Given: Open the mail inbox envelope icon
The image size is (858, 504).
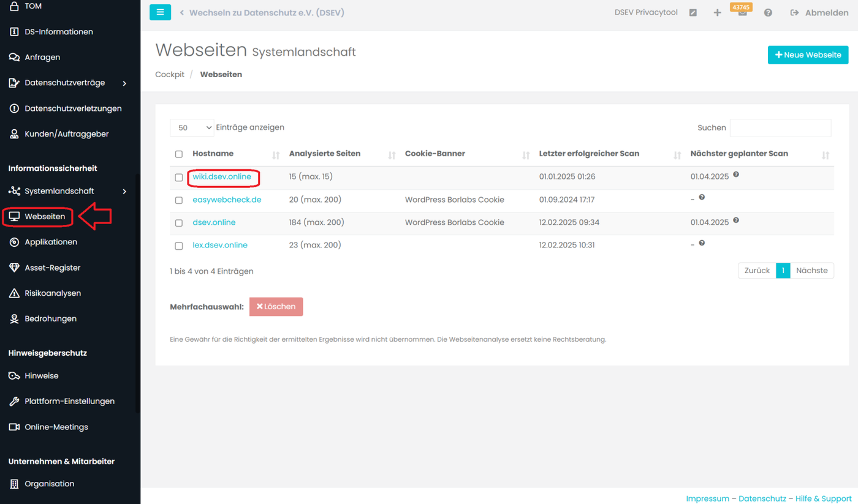Looking at the screenshot, I should [x=742, y=13].
